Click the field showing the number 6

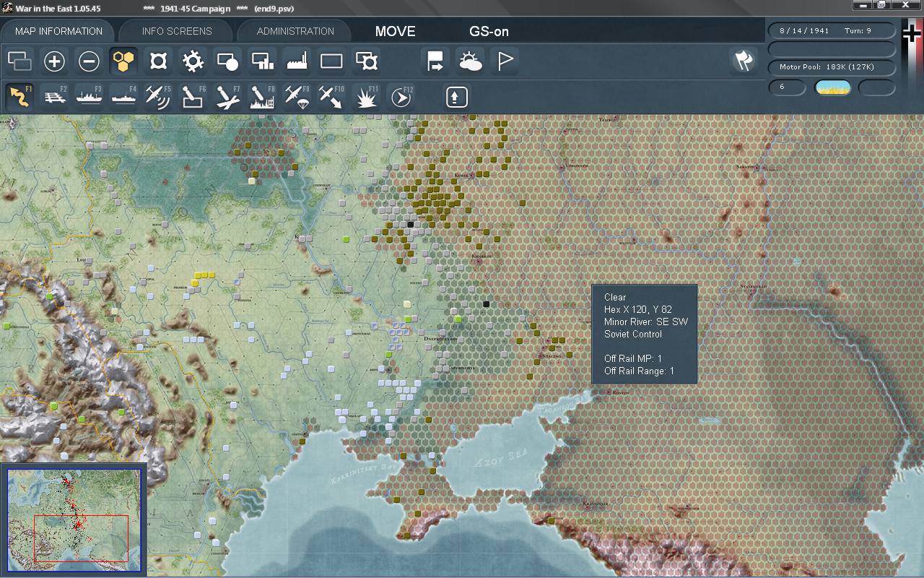coord(786,87)
